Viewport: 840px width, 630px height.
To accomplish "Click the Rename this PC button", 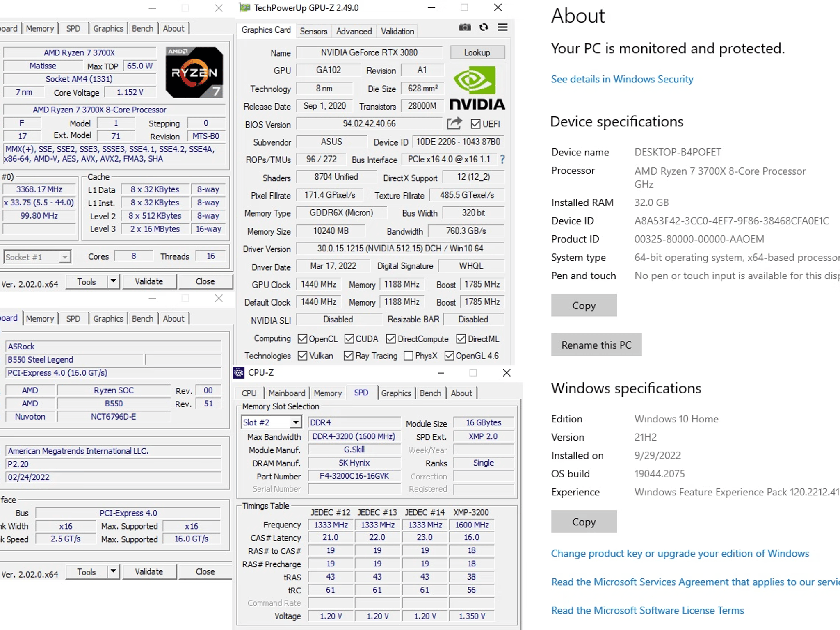I will click(596, 345).
